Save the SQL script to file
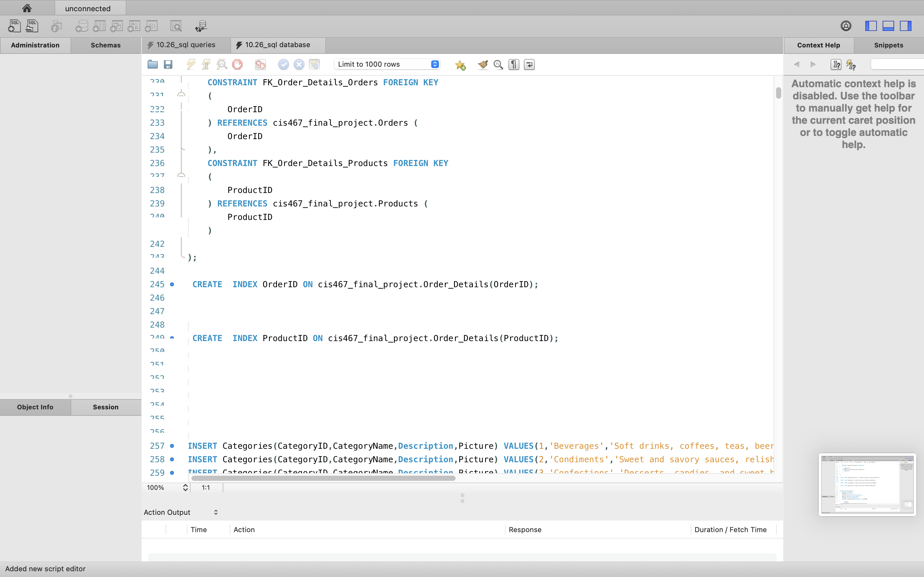924x577 pixels. pos(168,64)
